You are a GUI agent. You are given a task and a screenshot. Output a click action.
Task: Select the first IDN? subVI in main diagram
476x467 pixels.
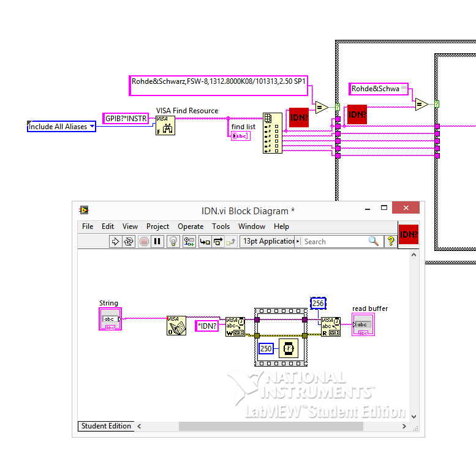click(299, 118)
